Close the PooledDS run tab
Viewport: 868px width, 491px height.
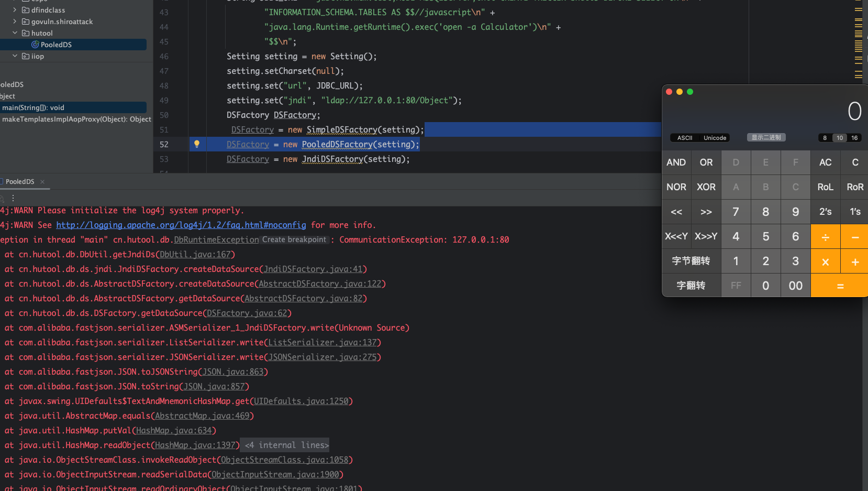coord(42,182)
